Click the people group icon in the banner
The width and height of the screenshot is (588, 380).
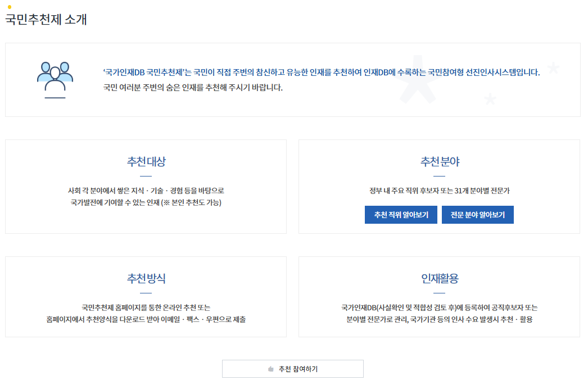click(53, 76)
